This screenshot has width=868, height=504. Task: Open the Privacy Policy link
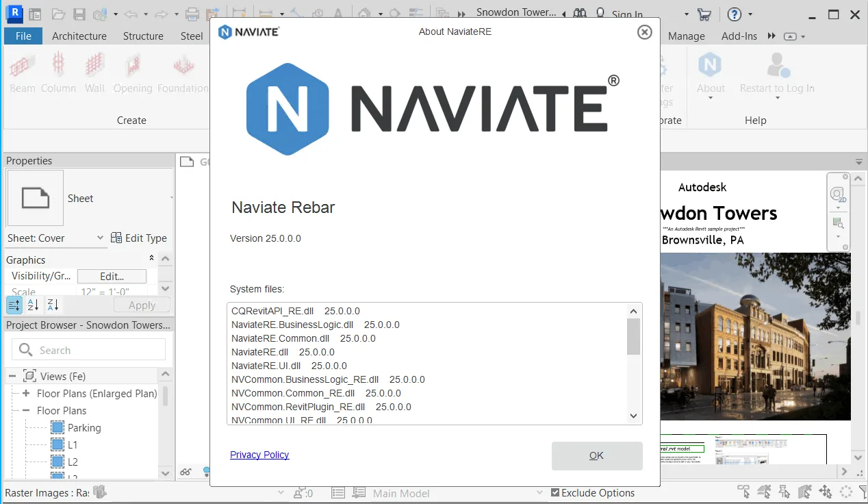coord(259,455)
